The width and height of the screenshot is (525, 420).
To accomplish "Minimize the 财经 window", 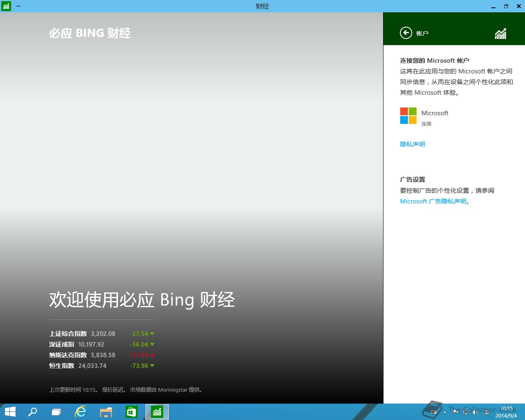I will tap(494, 6).
